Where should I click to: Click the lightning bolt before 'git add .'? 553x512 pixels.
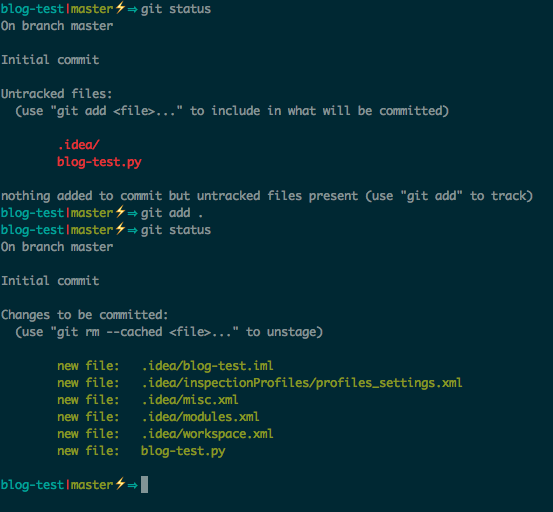(120, 211)
